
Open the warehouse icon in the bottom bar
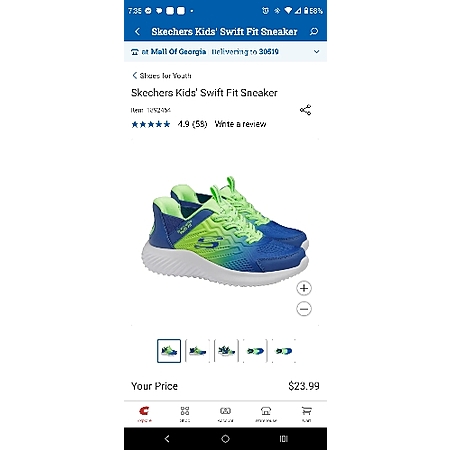266,414
